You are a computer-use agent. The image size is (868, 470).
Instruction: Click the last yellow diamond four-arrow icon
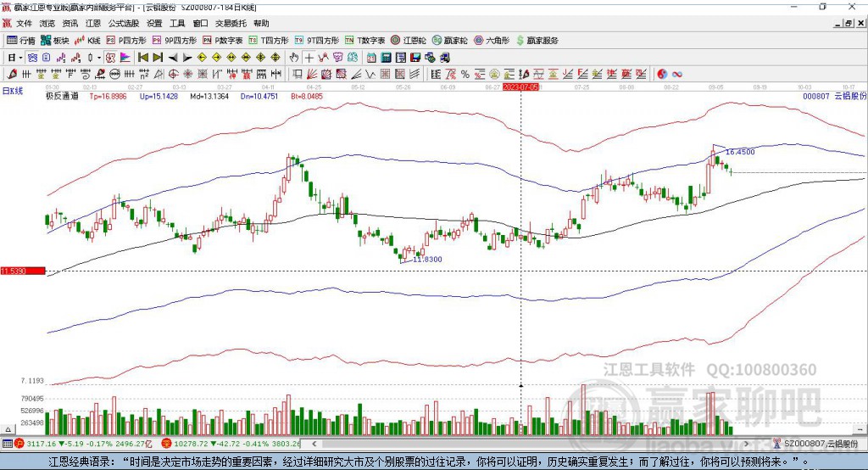tap(275, 58)
